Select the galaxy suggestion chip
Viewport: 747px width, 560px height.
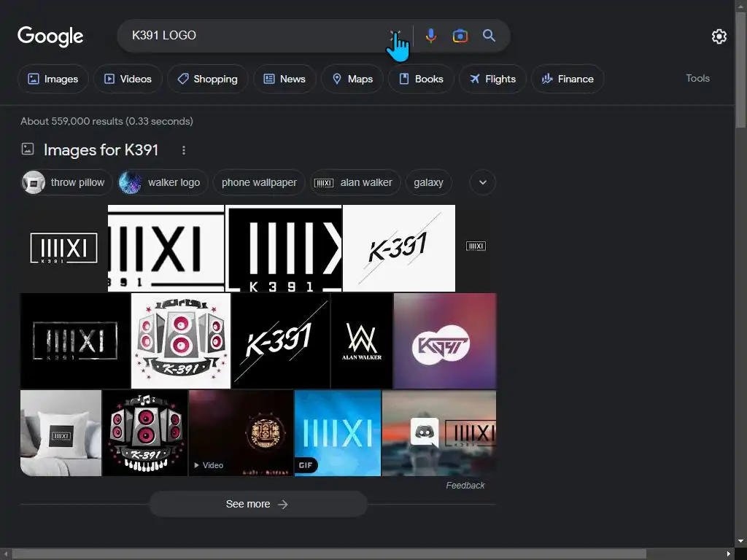[428, 182]
